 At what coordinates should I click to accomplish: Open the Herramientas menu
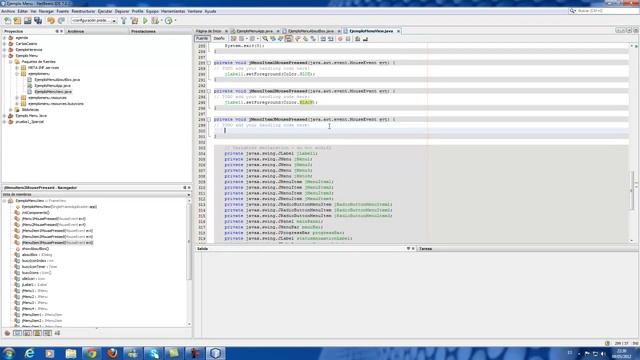pos(173,11)
